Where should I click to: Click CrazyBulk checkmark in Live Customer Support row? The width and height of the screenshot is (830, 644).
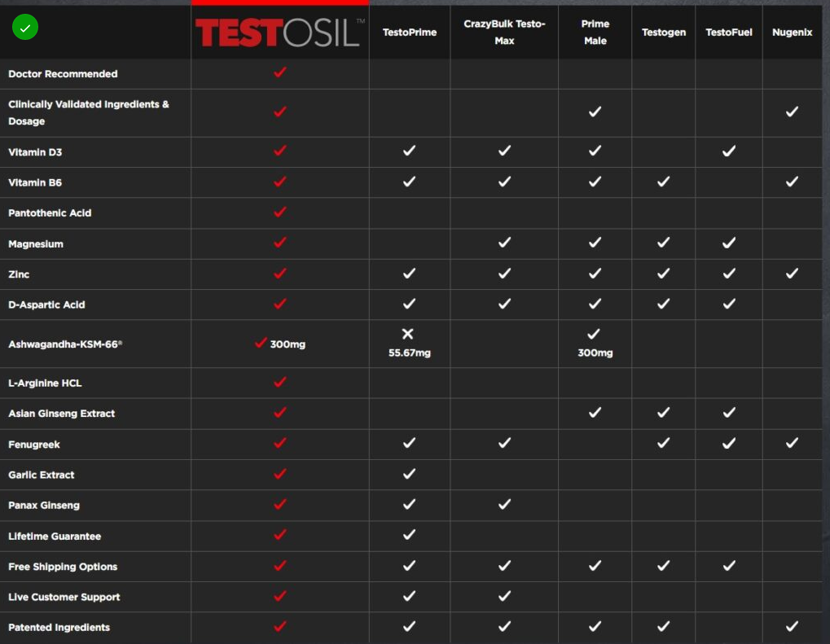(504, 597)
